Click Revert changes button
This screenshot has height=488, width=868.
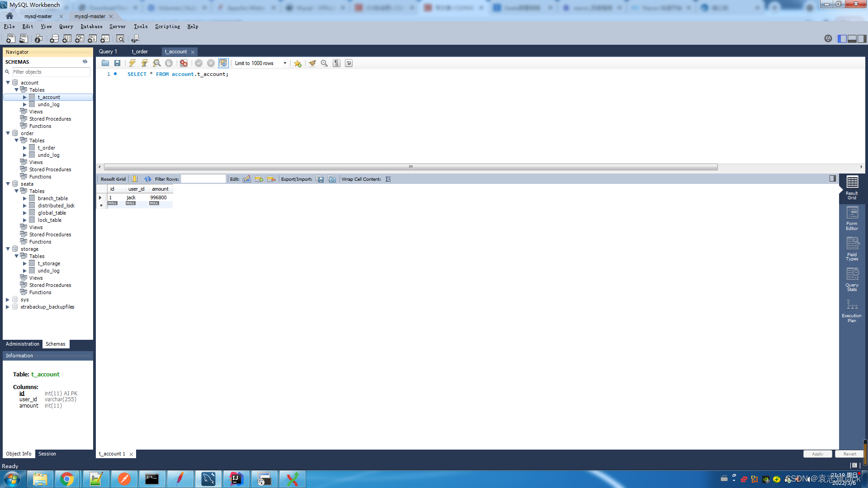[x=849, y=454]
